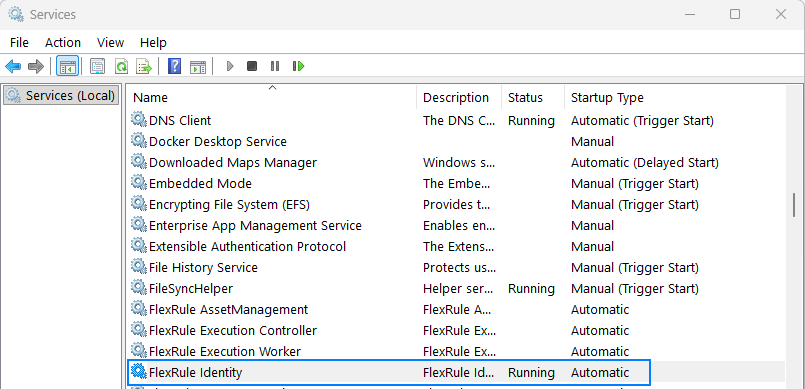Select FlexRule Execution Worker name
Viewport: 805px width, 389px height.
point(225,352)
